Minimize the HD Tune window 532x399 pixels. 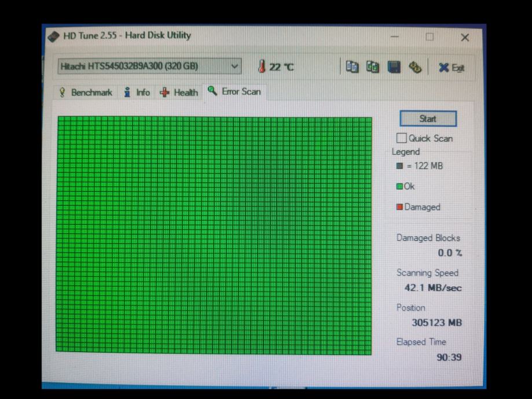point(395,36)
